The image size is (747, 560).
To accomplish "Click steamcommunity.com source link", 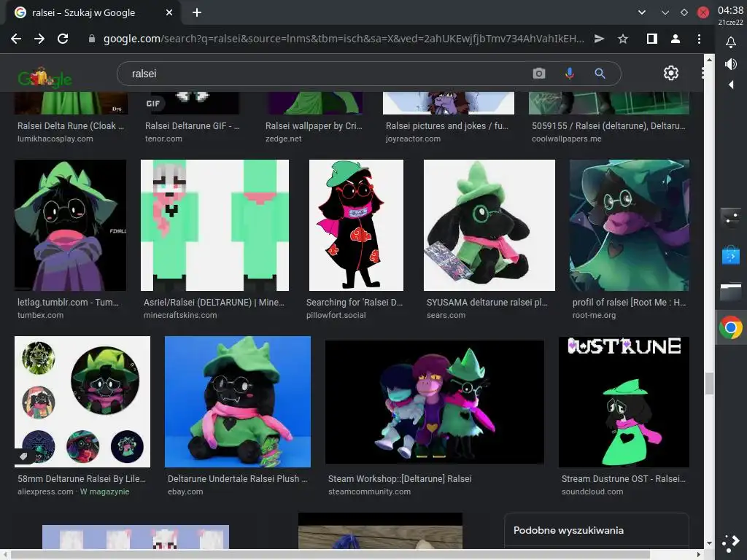I will [x=369, y=492].
